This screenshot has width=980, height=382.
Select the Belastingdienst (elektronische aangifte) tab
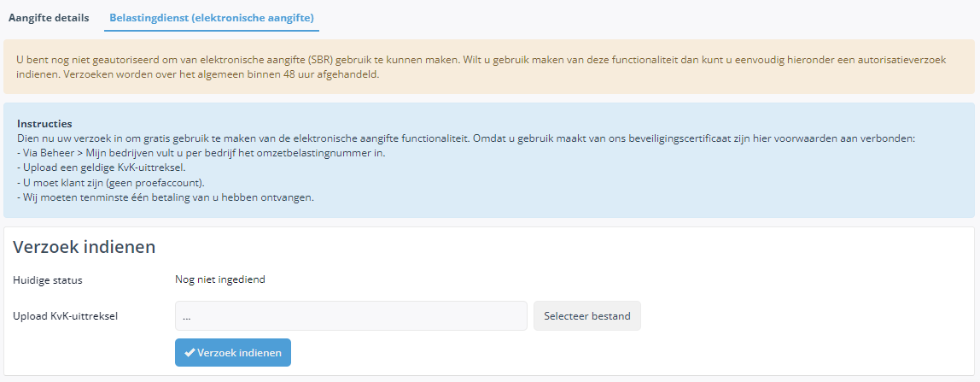[211, 17]
